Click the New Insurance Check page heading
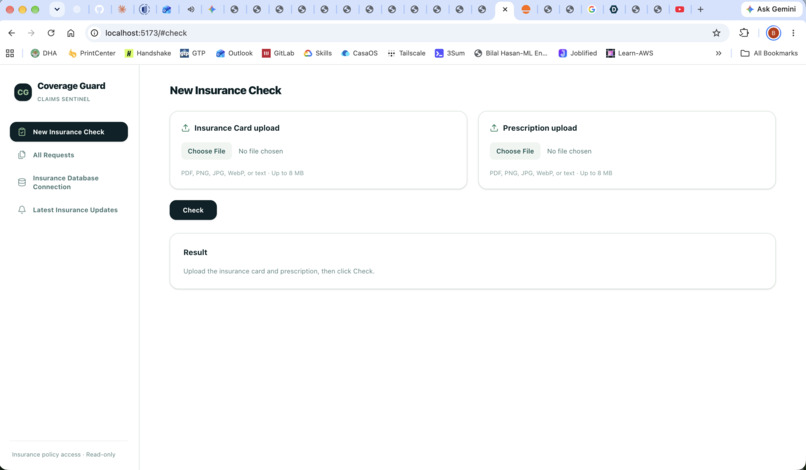 226,91
